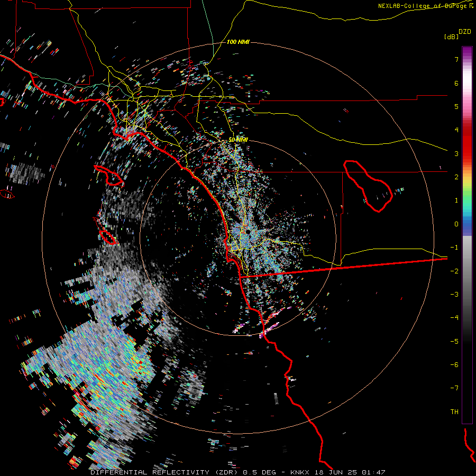476x476 pixels.
Task: Click the '2' value on color scale
Action: (x=456, y=177)
